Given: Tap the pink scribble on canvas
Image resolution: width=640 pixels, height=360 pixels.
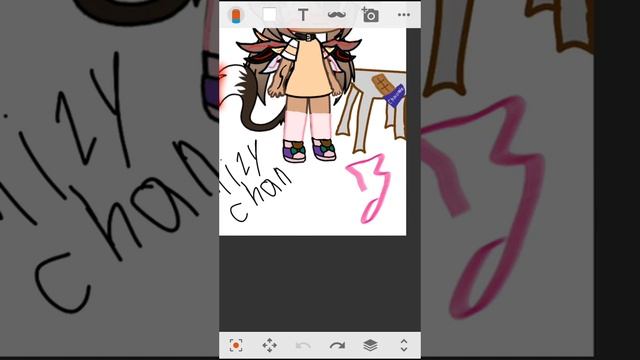Looking at the screenshot, I should [369, 188].
